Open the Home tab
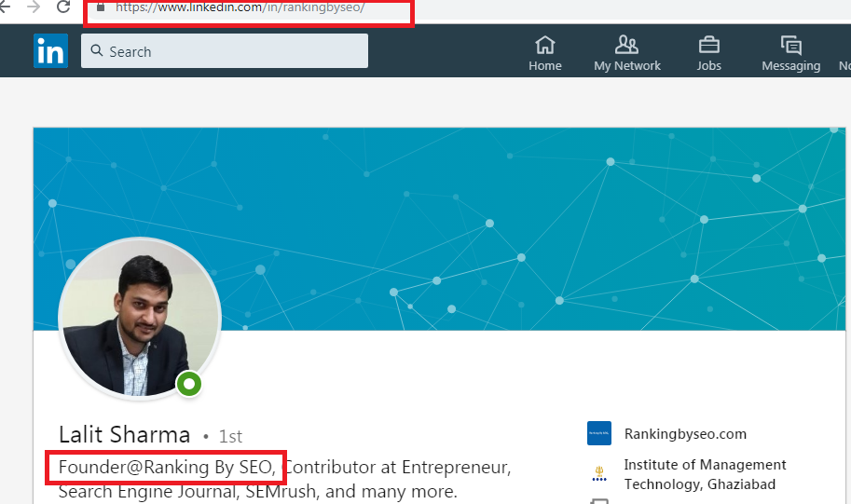Viewport: 851px width, 504px height. pos(545,53)
